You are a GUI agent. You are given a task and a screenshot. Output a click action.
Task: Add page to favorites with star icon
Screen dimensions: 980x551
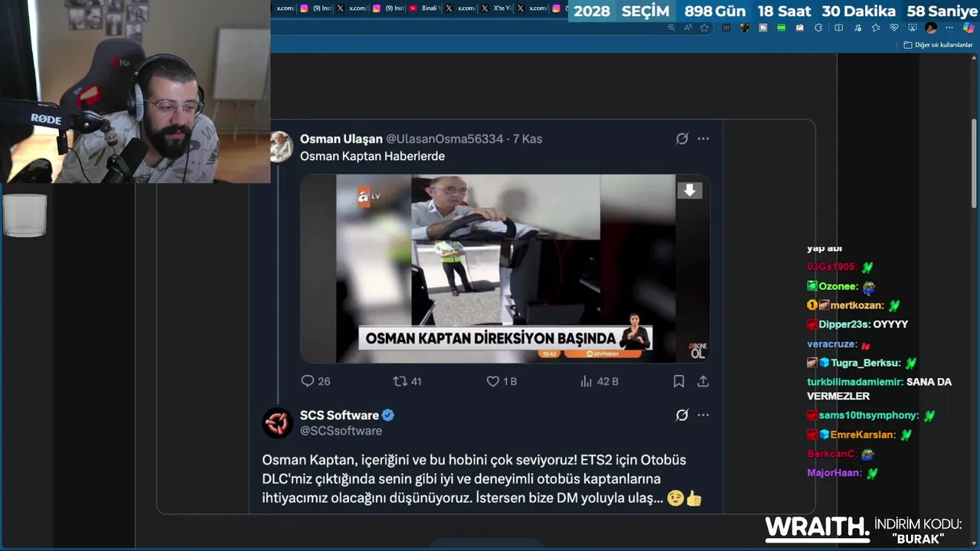(x=704, y=28)
